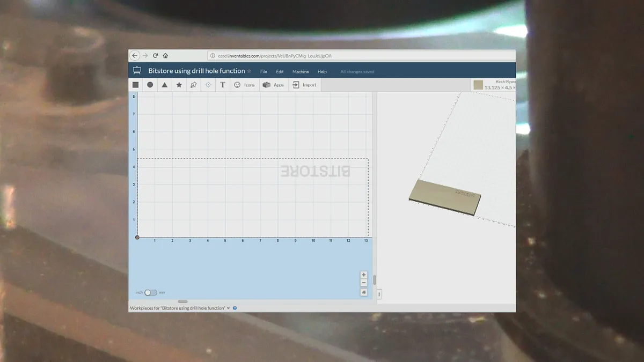Select the Pen drawing tool
Image resolution: width=644 pixels, height=362 pixels.
(194, 85)
